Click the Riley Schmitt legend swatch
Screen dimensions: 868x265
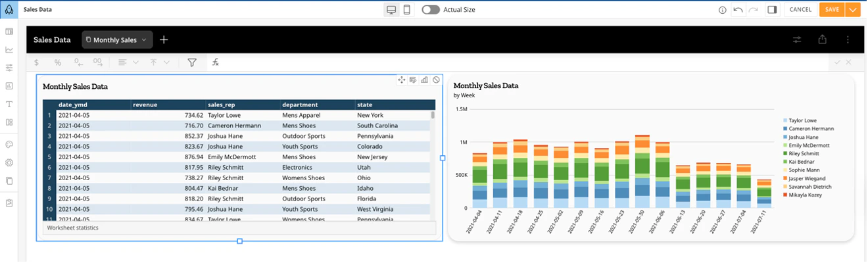click(785, 154)
